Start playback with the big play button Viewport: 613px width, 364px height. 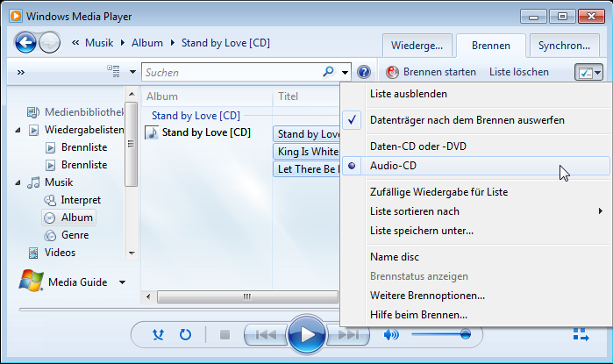click(x=307, y=335)
